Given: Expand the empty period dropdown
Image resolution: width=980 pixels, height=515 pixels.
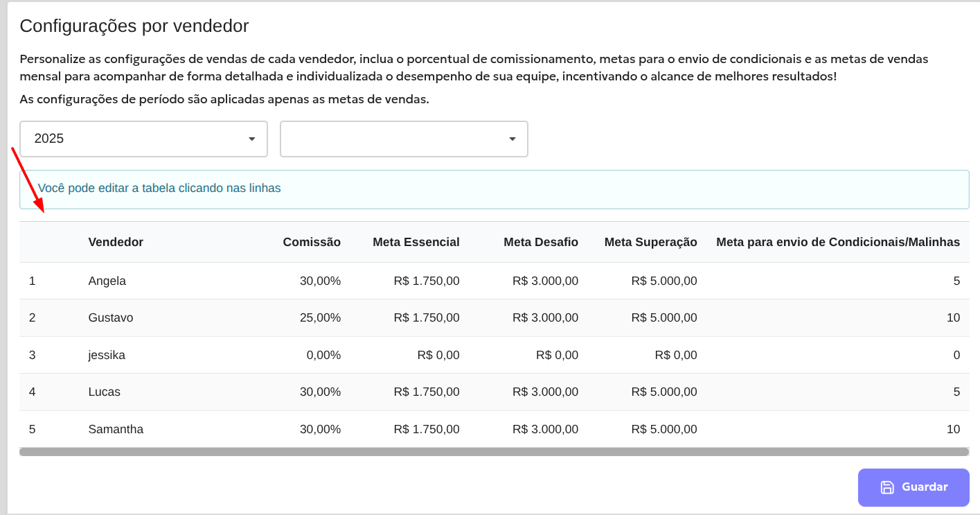Looking at the screenshot, I should (x=404, y=139).
